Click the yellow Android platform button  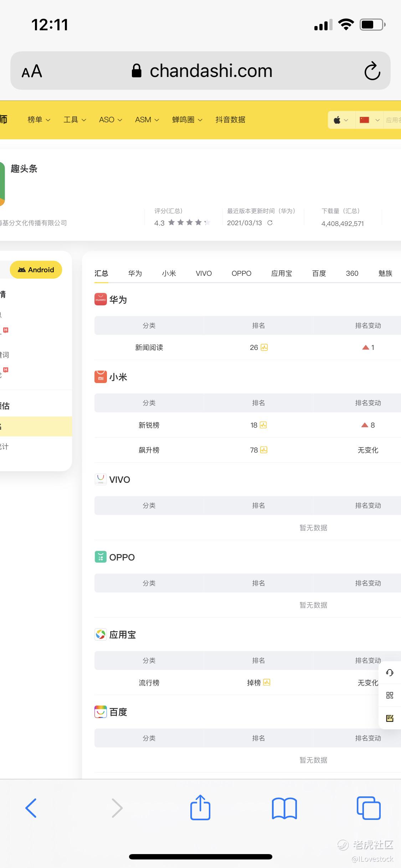(36, 270)
